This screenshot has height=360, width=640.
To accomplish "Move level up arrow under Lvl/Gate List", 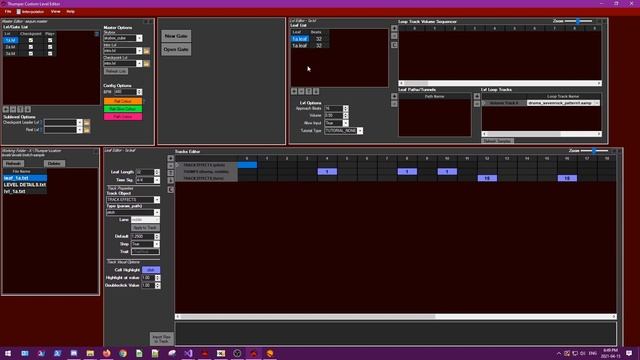I will pos(20,109).
